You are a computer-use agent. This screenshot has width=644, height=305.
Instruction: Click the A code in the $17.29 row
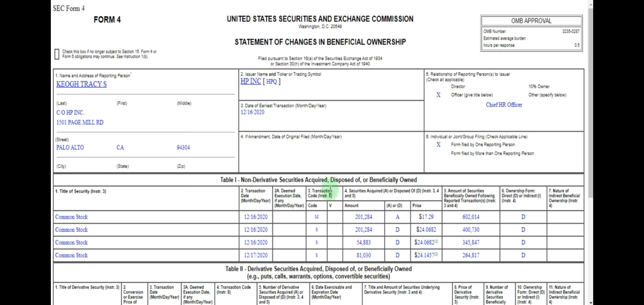click(397, 217)
